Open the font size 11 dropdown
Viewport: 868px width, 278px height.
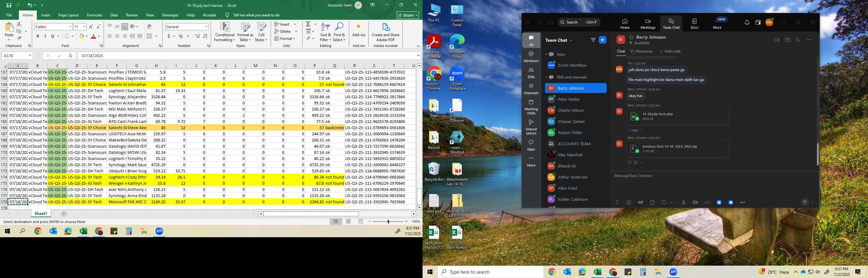point(84,27)
